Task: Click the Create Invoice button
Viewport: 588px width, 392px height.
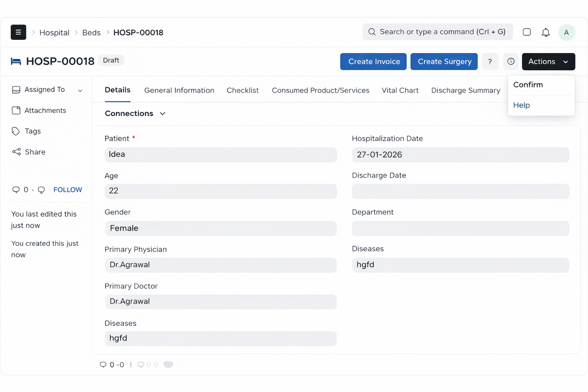Action: (373, 62)
